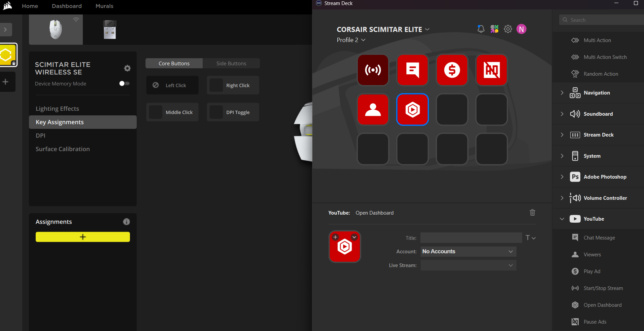The width and height of the screenshot is (644, 331).
Task: Delete the Open Dashboard action with trash icon
Action: (x=532, y=213)
